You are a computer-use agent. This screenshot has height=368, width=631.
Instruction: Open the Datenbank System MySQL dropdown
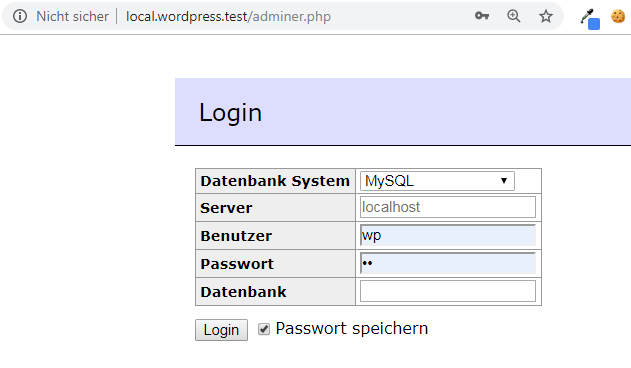(437, 181)
